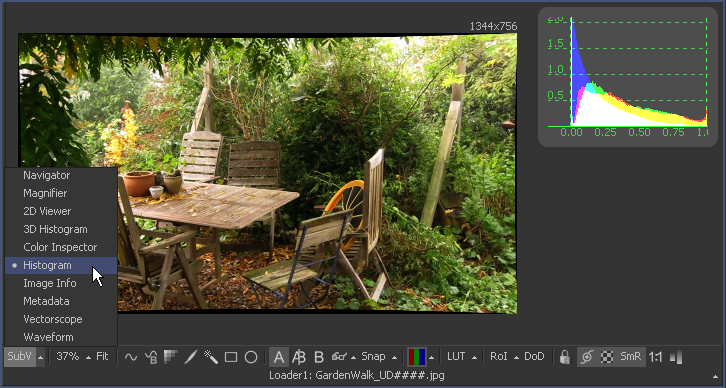The height and width of the screenshot is (388, 726).
Task: Switch viewer to buffer B
Action: click(319, 357)
